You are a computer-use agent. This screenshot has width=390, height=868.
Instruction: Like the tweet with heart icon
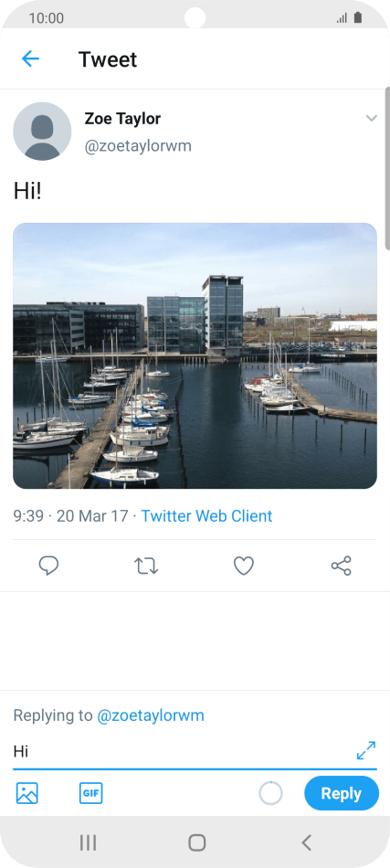243,566
